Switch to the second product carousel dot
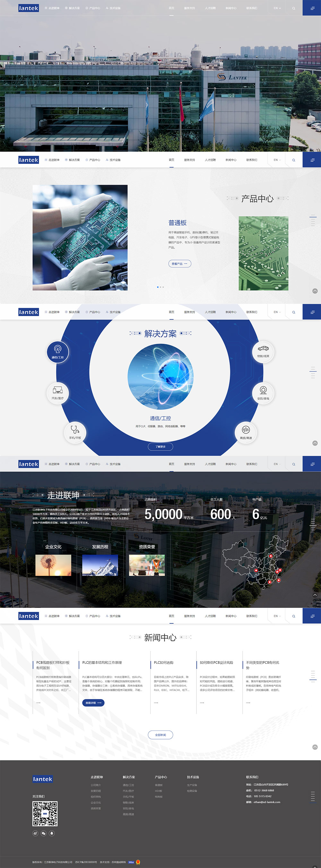Screen dimensions: 321x868 pyautogui.click(x=160, y=287)
